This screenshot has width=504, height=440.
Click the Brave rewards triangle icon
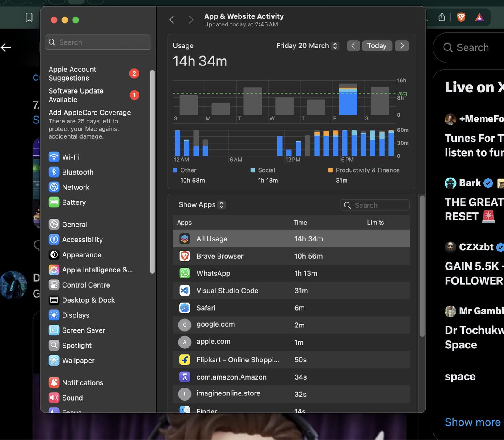480,17
